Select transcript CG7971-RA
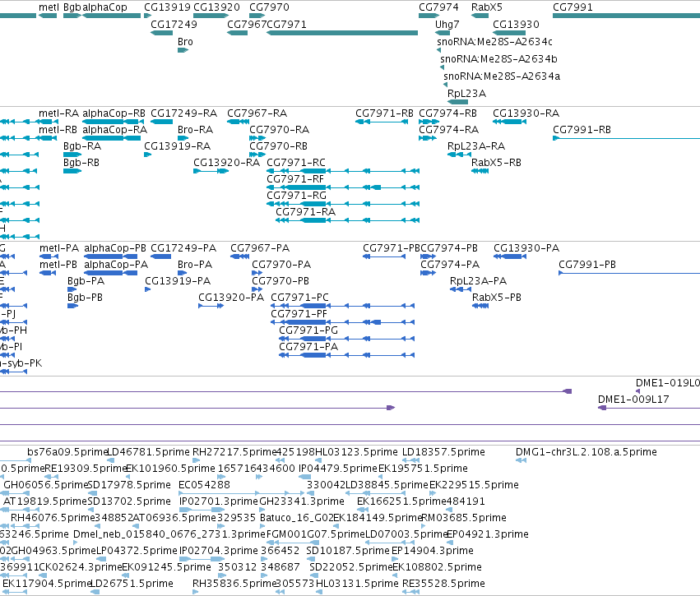The image size is (700, 596). pos(348,220)
